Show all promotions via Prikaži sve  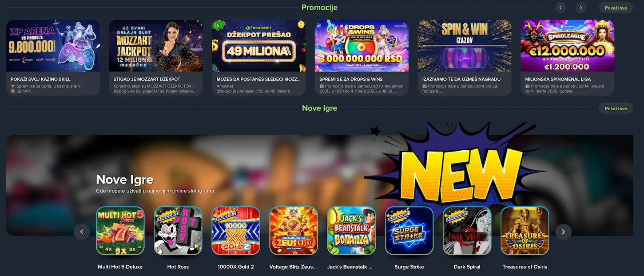pyautogui.click(x=616, y=8)
